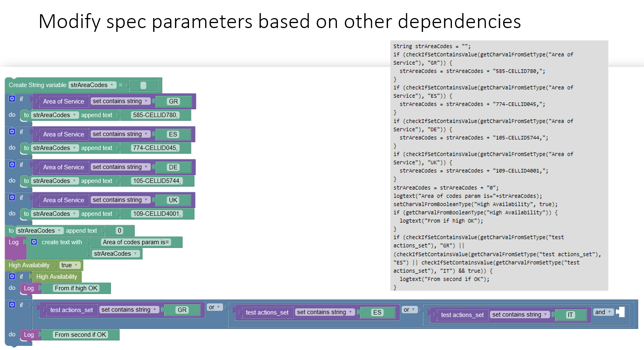Edit the 'Area of codes param is=' text
This screenshot has height=350, width=644.
click(x=136, y=242)
